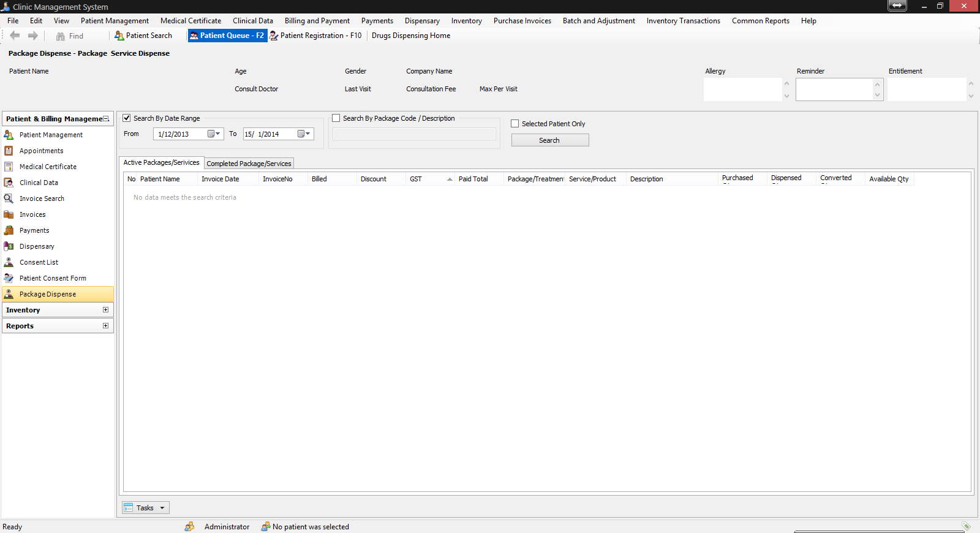Click the Invoices sidebar icon
This screenshot has width=980, height=533.
9,214
